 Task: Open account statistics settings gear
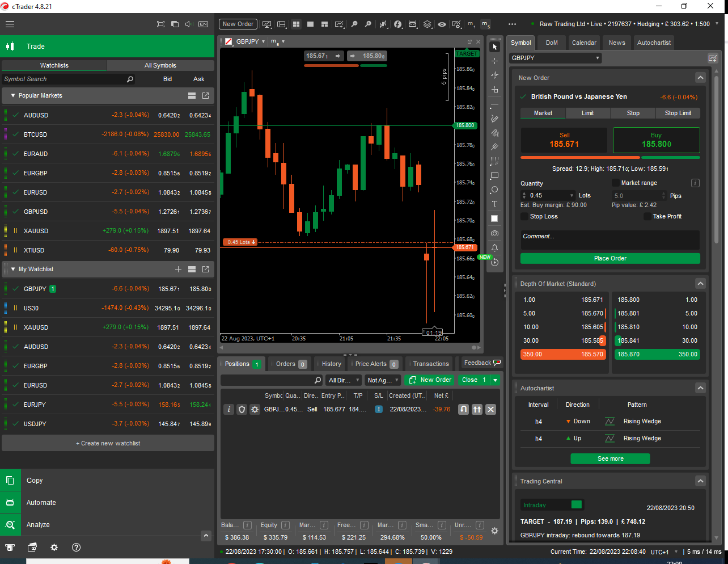[x=494, y=531]
